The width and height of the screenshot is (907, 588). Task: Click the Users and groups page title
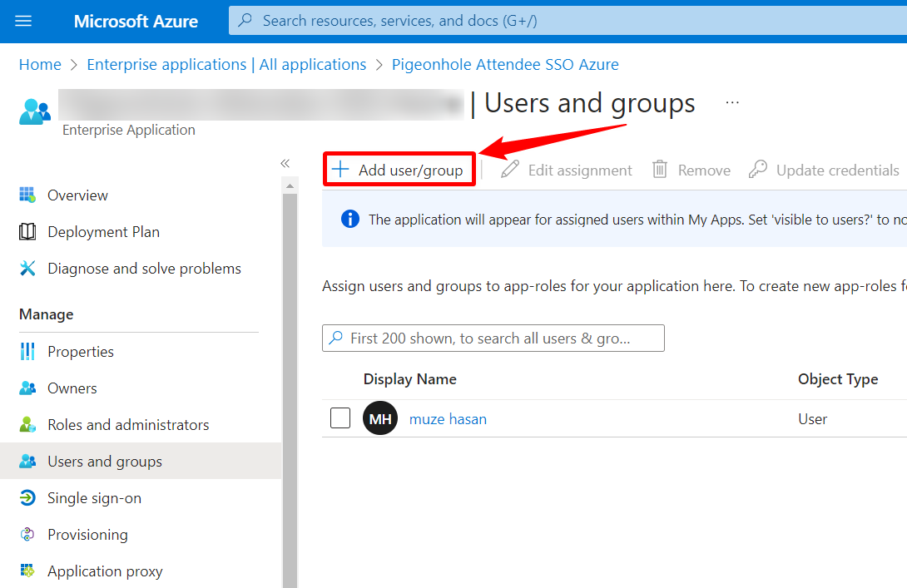pyautogui.click(x=589, y=103)
